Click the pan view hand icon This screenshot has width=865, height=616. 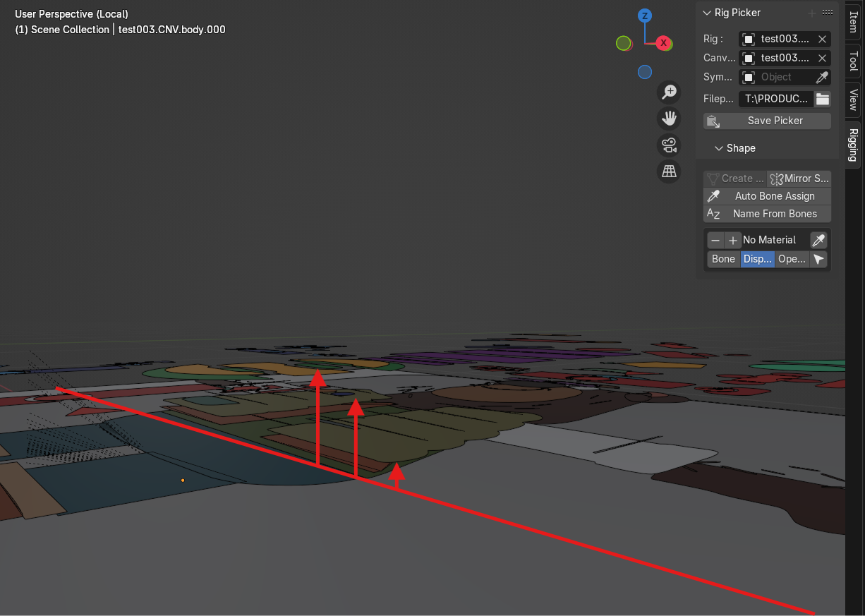(668, 118)
